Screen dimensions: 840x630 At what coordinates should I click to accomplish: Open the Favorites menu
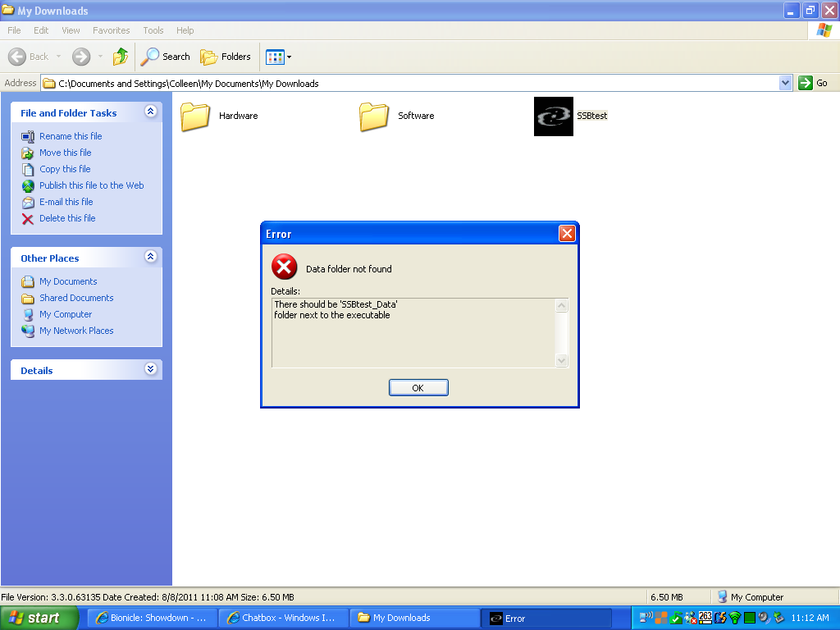[x=111, y=30]
